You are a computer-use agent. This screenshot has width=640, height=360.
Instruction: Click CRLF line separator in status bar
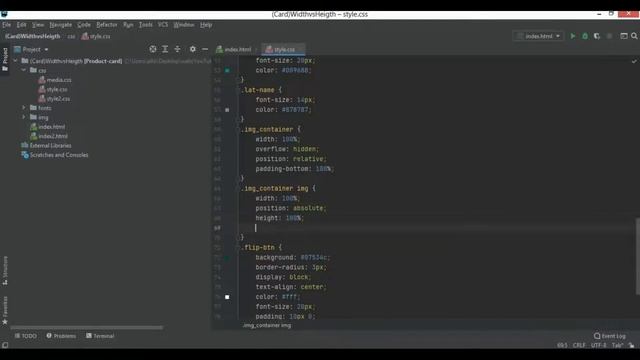tap(579, 345)
